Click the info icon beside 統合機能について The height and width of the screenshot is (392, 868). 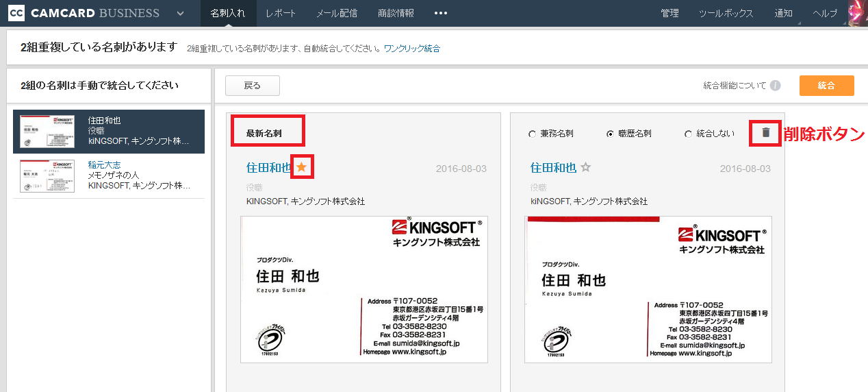click(x=775, y=86)
